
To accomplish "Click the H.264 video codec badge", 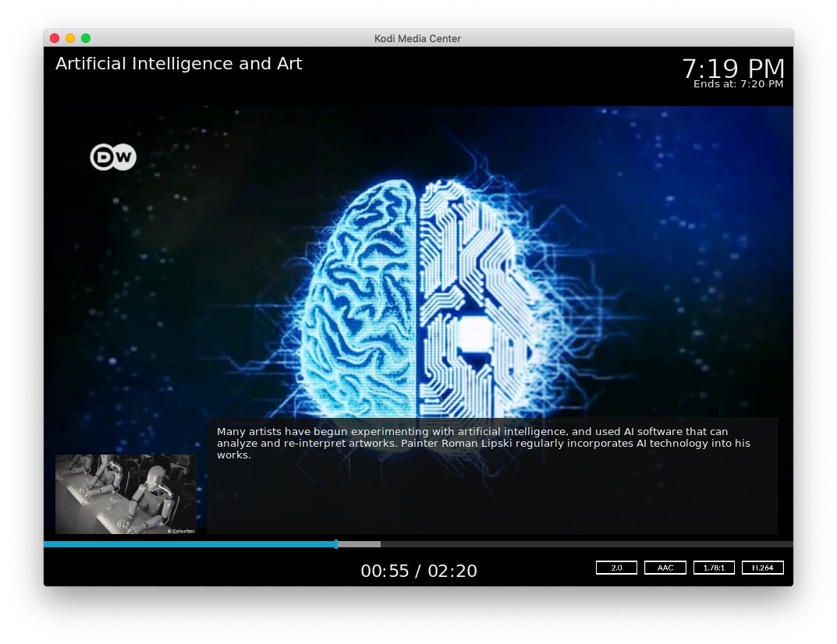I will (x=762, y=568).
